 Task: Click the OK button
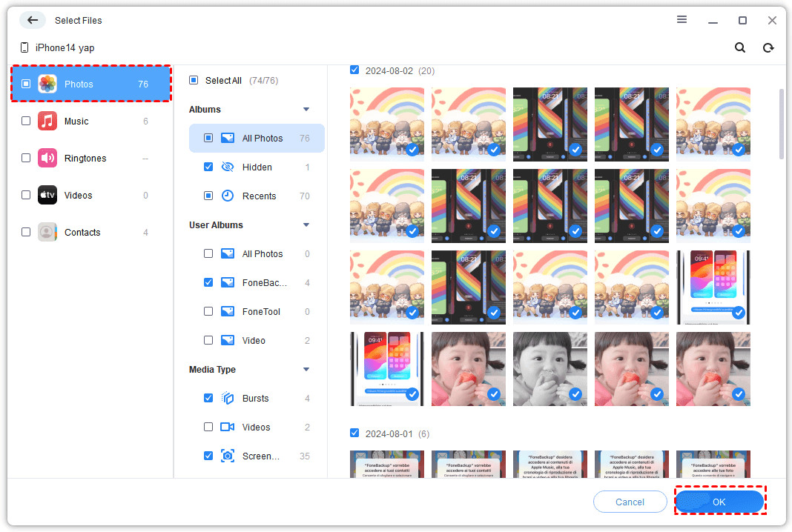tap(719, 502)
